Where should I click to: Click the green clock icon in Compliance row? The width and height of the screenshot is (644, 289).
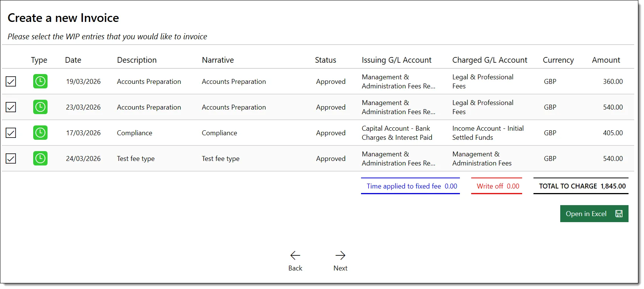coord(40,133)
